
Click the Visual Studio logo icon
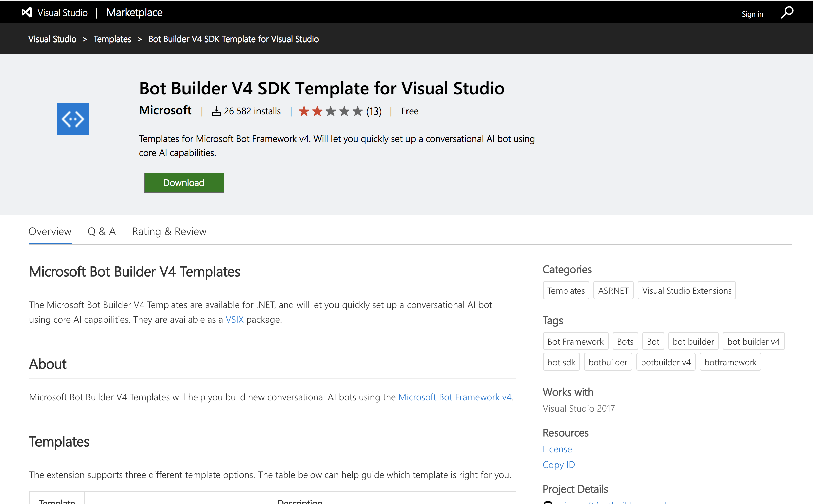click(x=27, y=12)
